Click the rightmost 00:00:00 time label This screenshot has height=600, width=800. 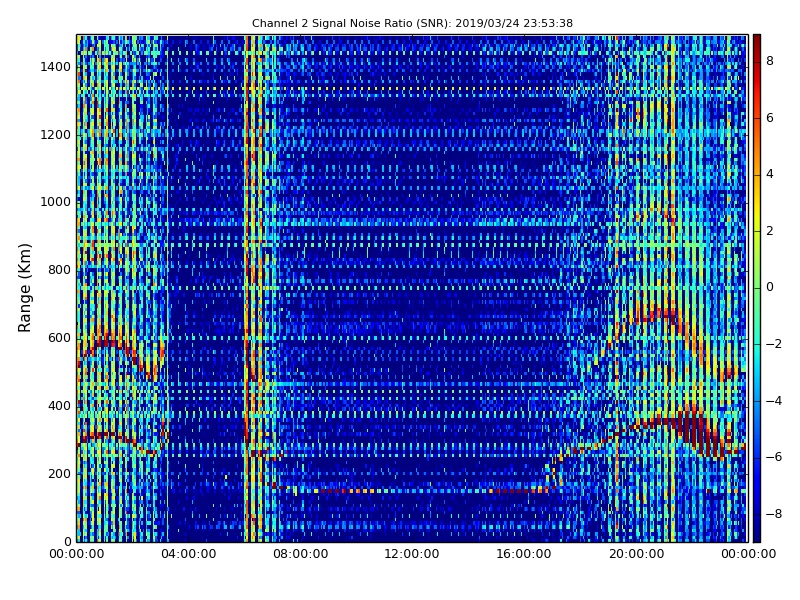tap(748, 554)
